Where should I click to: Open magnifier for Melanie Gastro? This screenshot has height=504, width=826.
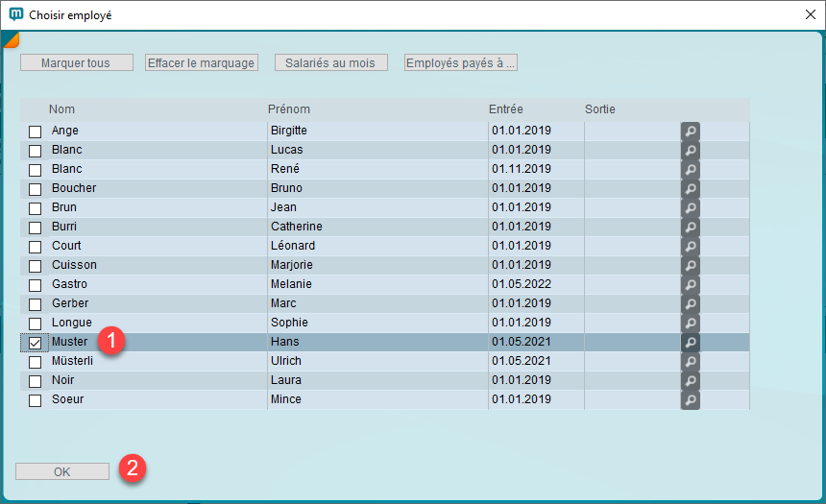pyautogui.click(x=690, y=284)
